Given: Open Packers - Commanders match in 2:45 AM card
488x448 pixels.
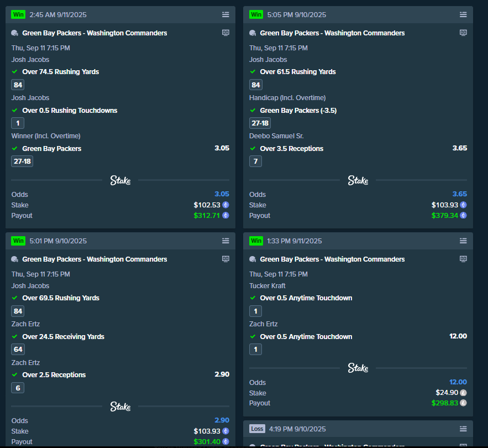Looking at the screenshot, I should point(95,33).
